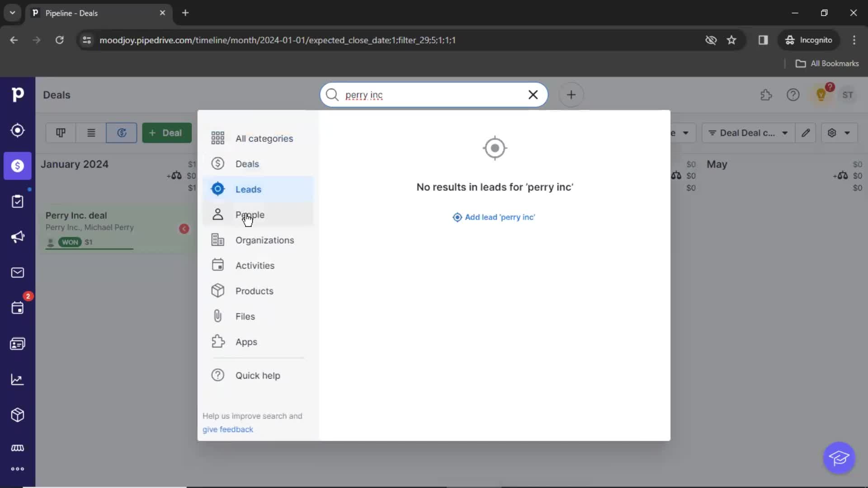Edit filter with pencil icon
Viewport: 868px width, 488px height.
pos(806,133)
